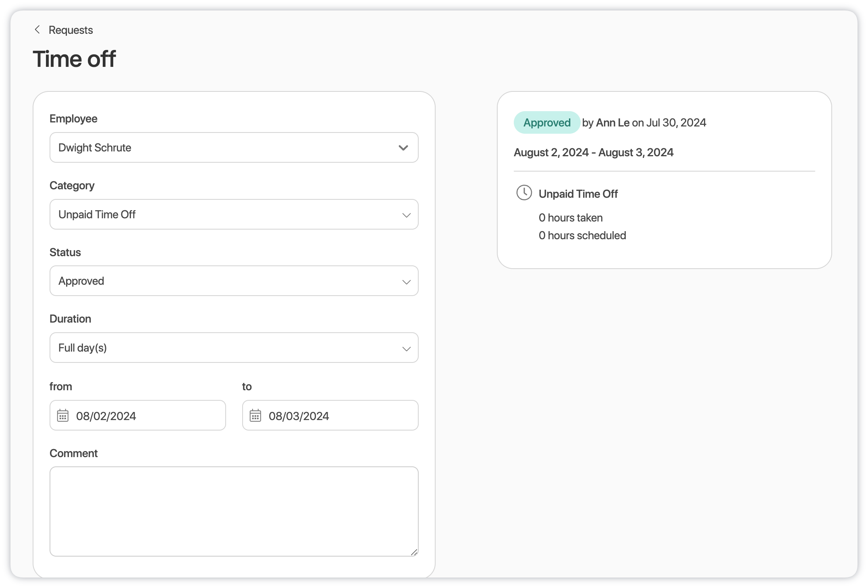Focus the Comment text area
The image size is (868, 588).
[x=234, y=511]
